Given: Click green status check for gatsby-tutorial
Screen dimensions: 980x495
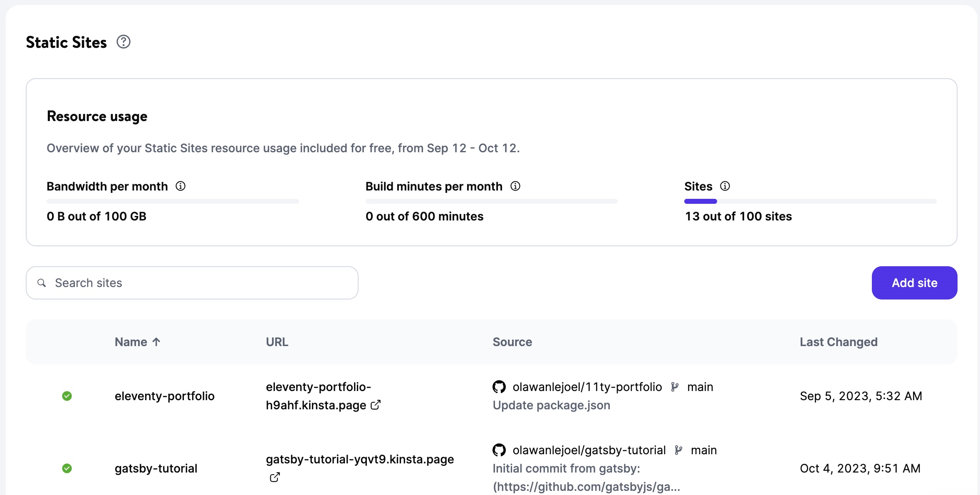Looking at the screenshot, I should click(67, 468).
